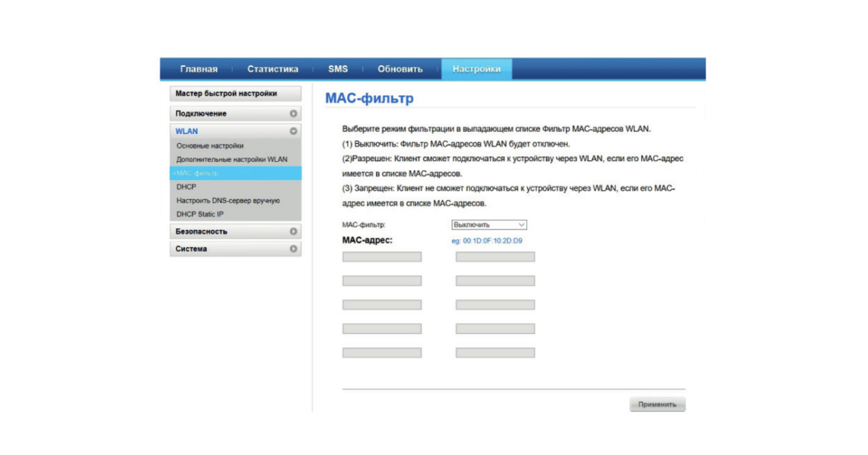Go to the Обновить tab
This screenshot has width=868, height=455.
tap(400, 69)
